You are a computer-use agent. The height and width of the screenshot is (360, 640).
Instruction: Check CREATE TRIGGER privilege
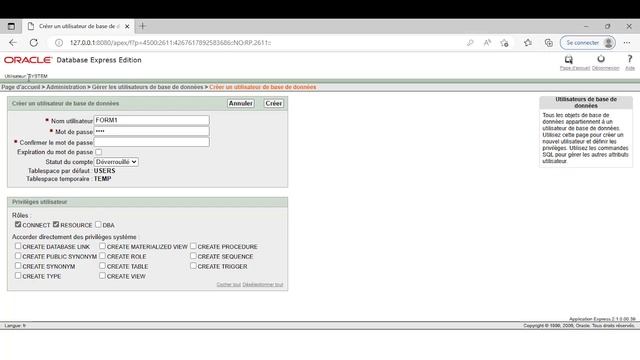[x=193, y=266]
